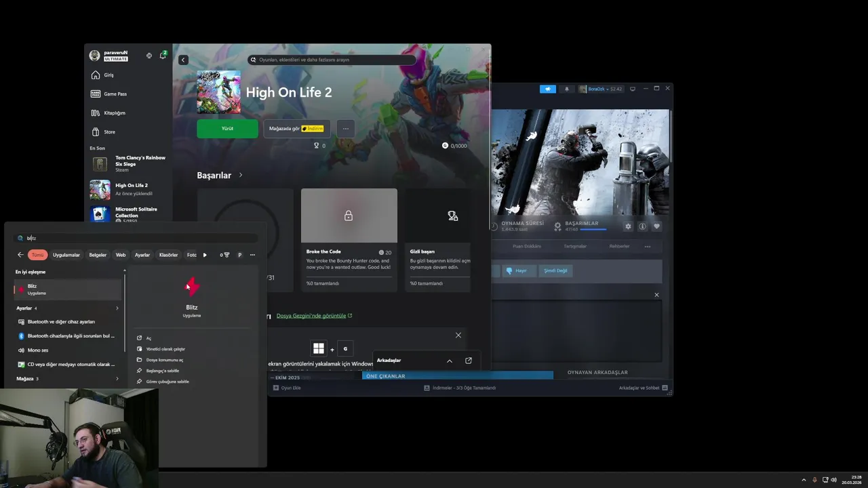Open Steam more tabs dots menu

[648, 246]
